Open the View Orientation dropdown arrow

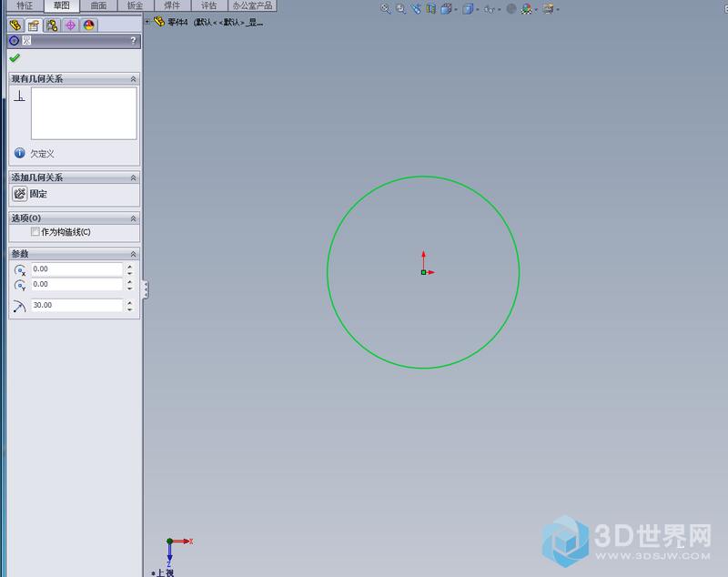[457, 9]
